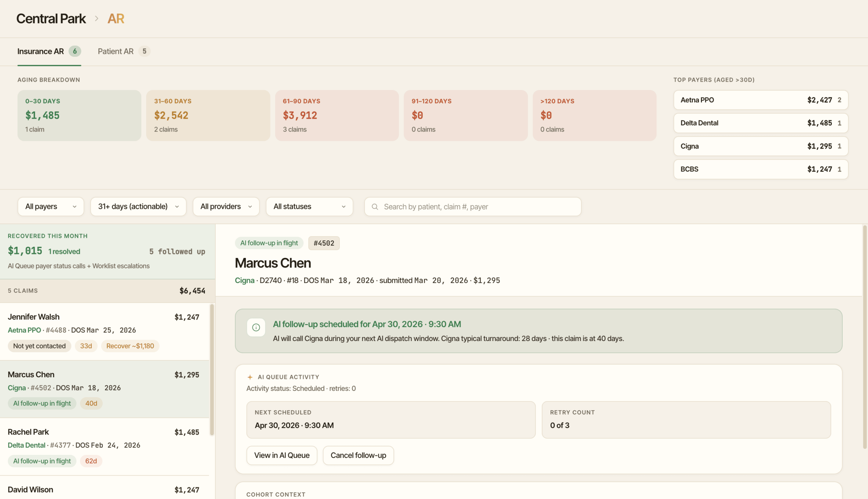Select the 0–30 Days aging card
868x499 pixels.
(79, 116)
